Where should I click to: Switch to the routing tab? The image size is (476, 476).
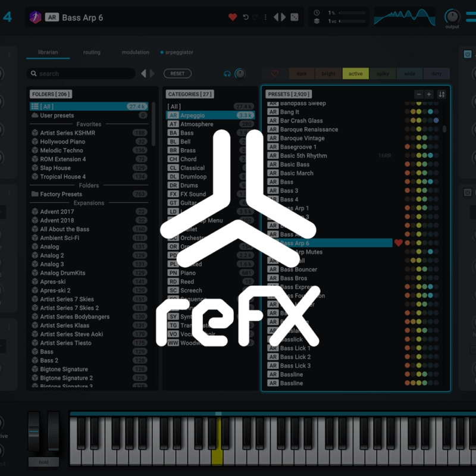click(x=92, y=52)
